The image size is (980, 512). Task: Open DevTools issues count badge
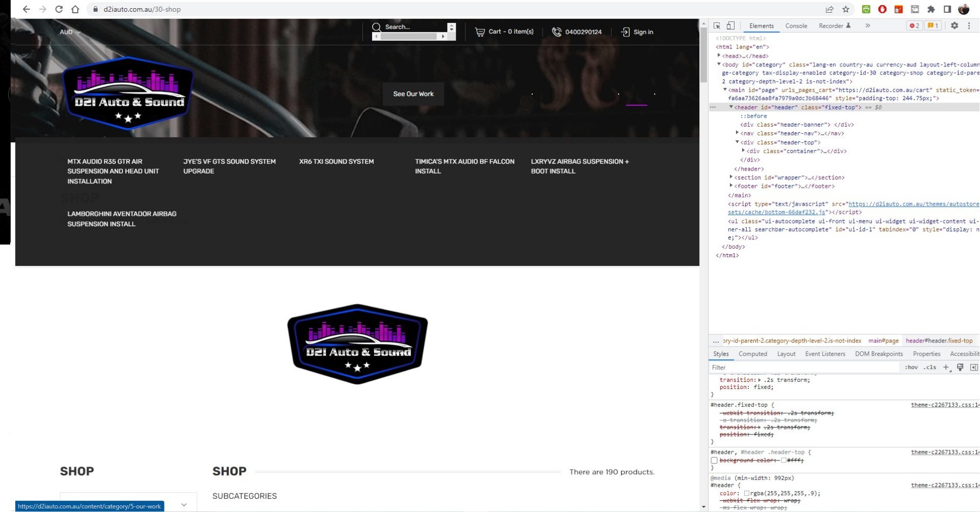933,26
